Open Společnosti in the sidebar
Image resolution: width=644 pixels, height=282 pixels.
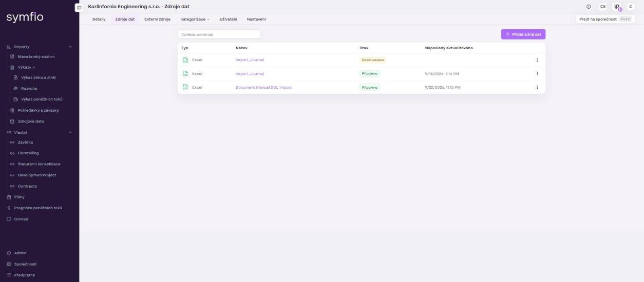click(25, 264)
